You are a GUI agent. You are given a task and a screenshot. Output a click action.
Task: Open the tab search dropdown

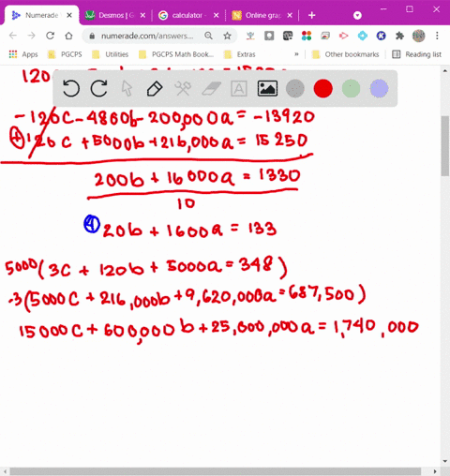pyautogui.click(x=357, y=15)
